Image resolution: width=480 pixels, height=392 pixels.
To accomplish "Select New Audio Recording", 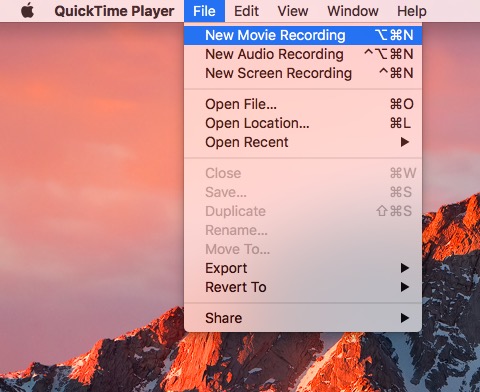I will 303,54.
